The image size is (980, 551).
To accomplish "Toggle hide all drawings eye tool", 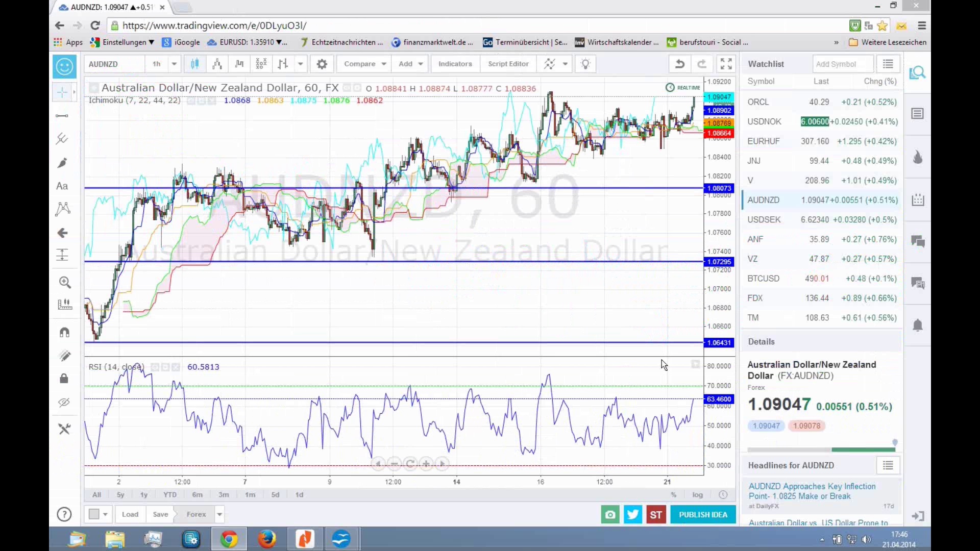I will (64, 403).
